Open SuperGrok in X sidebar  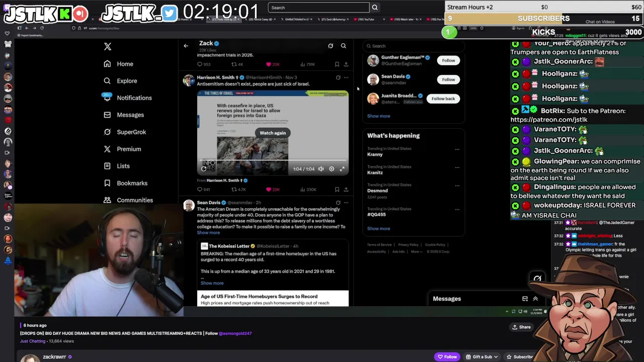(124, 132)
